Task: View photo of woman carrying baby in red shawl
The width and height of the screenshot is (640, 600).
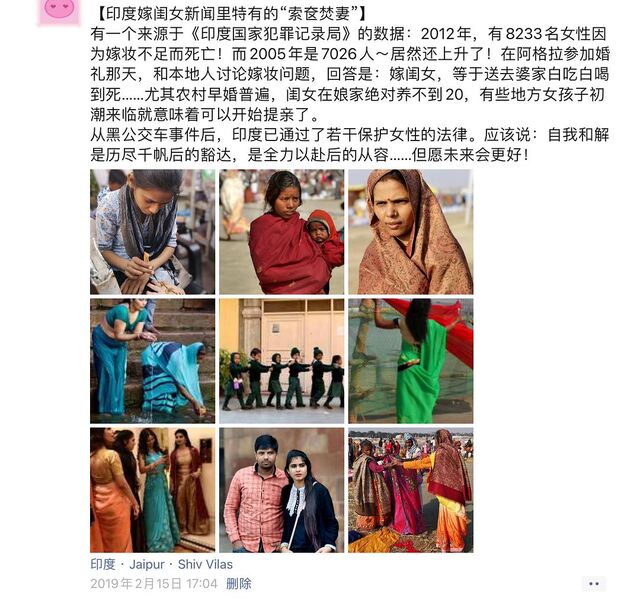Action: point(282,232)
